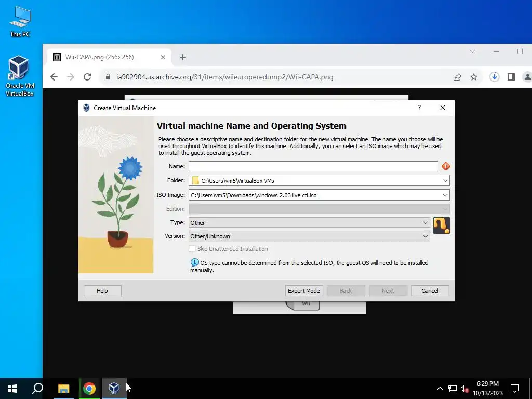Open Chrome profile avatar
532x399 pixels.
(x=527, y=77)
